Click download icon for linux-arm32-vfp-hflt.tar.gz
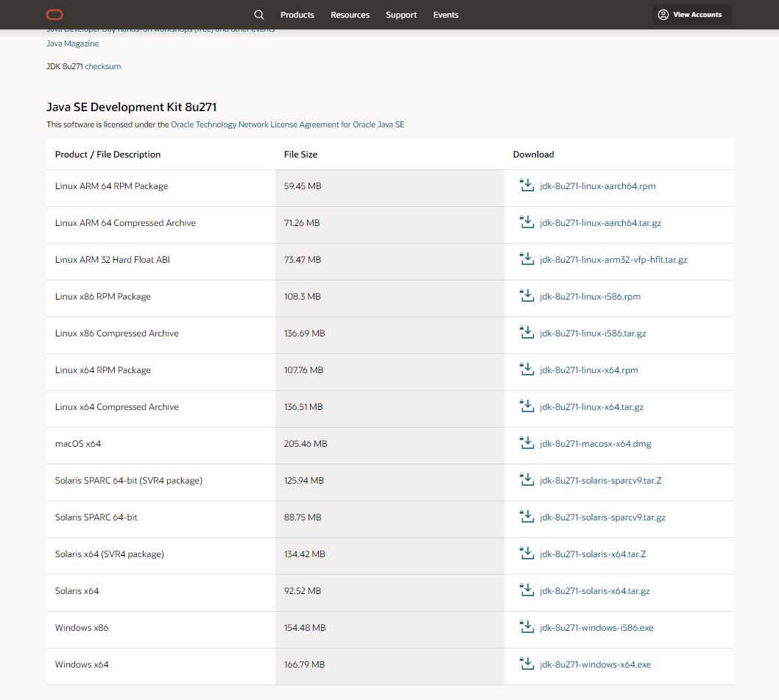Image resolution: width=779 pixels, height=700 pixels. tap(526, 259)
